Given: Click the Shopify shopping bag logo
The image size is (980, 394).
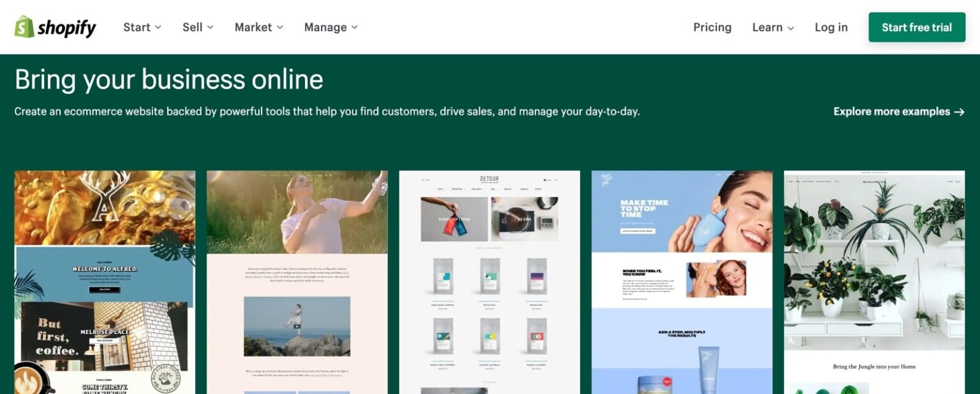Looking at the screenshot, I should (24, 27).
